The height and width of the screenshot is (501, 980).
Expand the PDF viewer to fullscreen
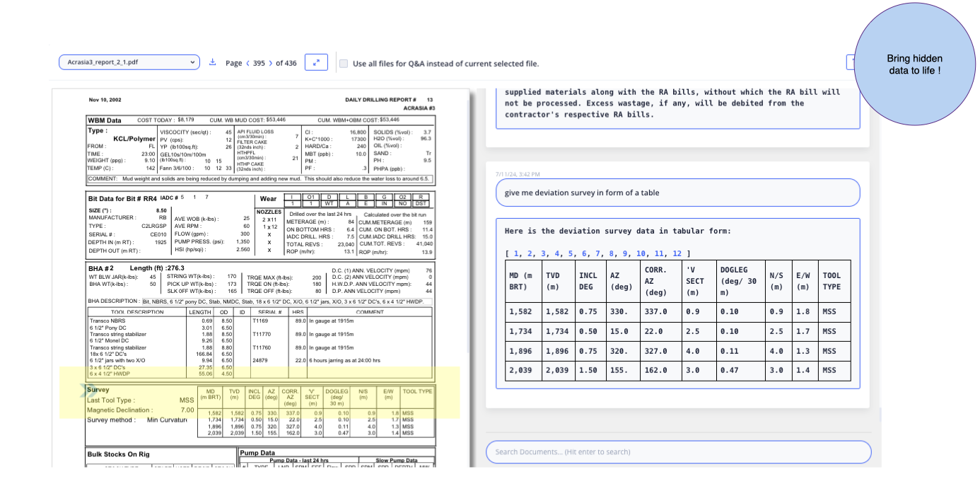click(x=315, y=62)
